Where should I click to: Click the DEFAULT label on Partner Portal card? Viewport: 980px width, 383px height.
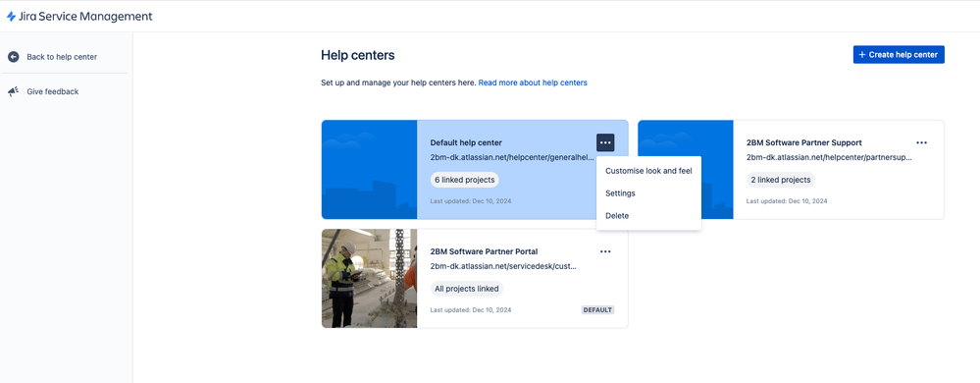point(598,309)
